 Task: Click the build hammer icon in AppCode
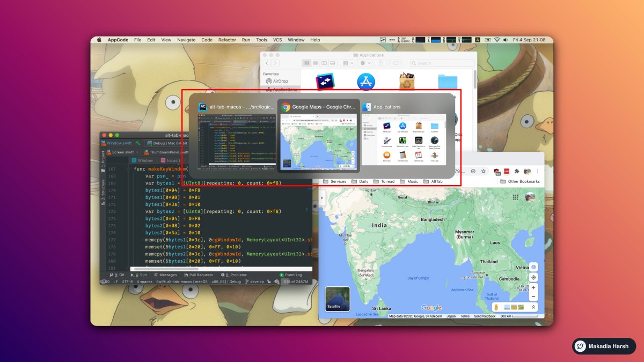[138, 143]
